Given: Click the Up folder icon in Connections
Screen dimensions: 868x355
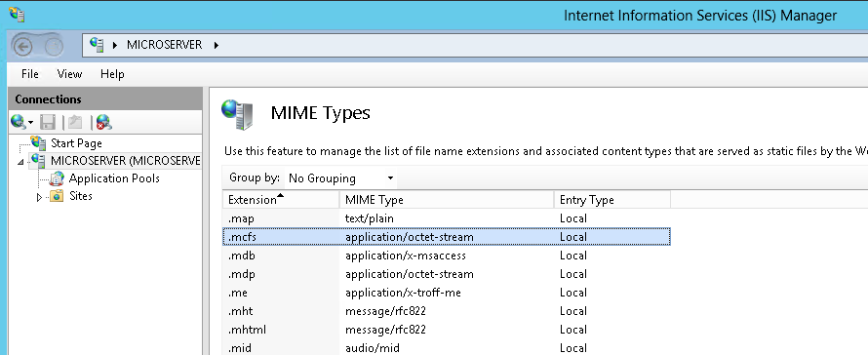Looking at the screenshot, I should point(75,122).
